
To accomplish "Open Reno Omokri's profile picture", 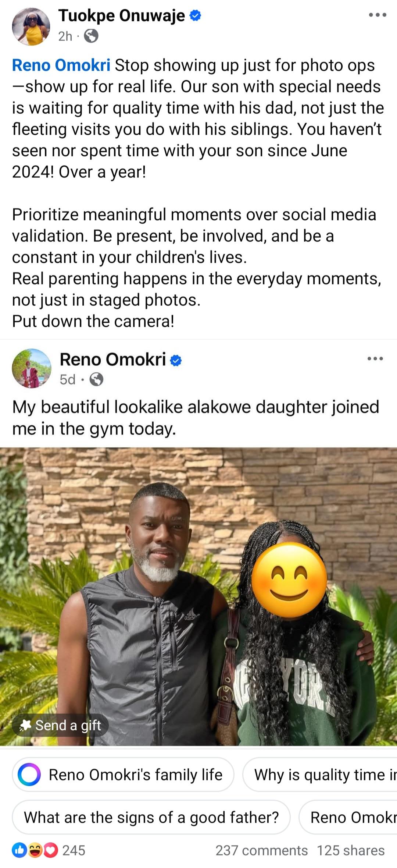I will [x=32, y=368].
